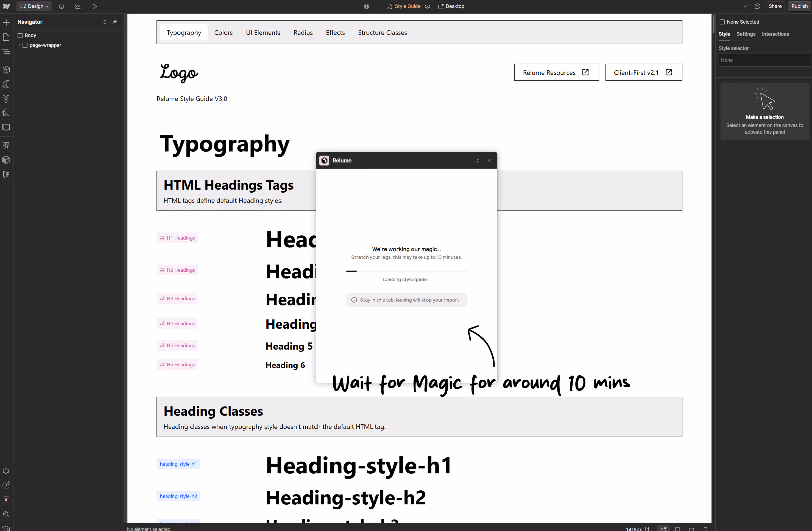The height and width of the screenshot is (531, 812).
Task: Click the Style selector input field
Action: pyautogui.click(x=764, y=60)
